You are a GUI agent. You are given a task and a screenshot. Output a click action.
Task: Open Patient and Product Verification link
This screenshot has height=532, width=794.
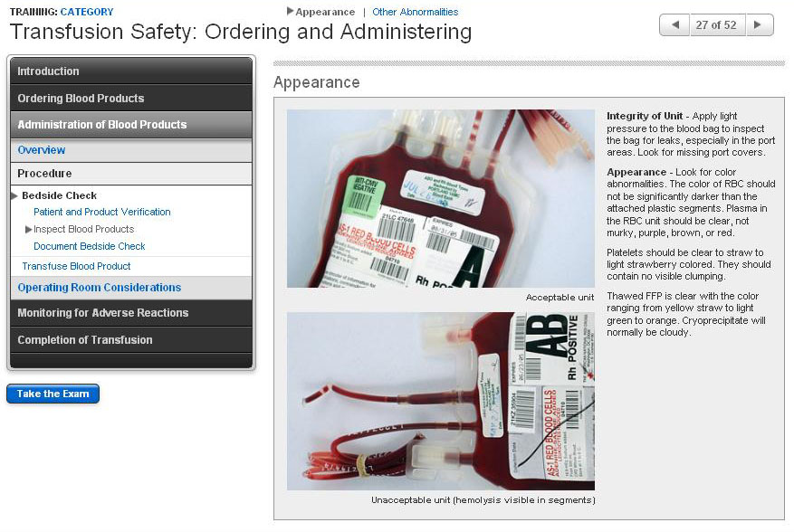point(101,212)
